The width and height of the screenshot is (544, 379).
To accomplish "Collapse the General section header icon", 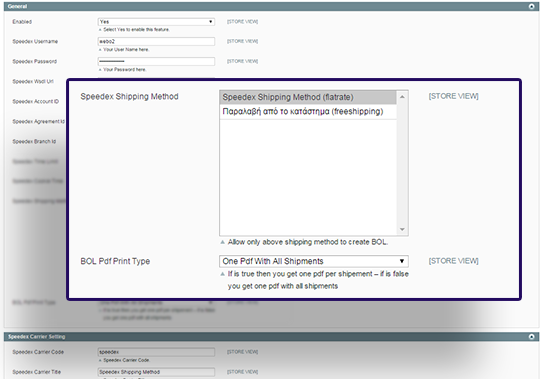I will tap(531, 6).
